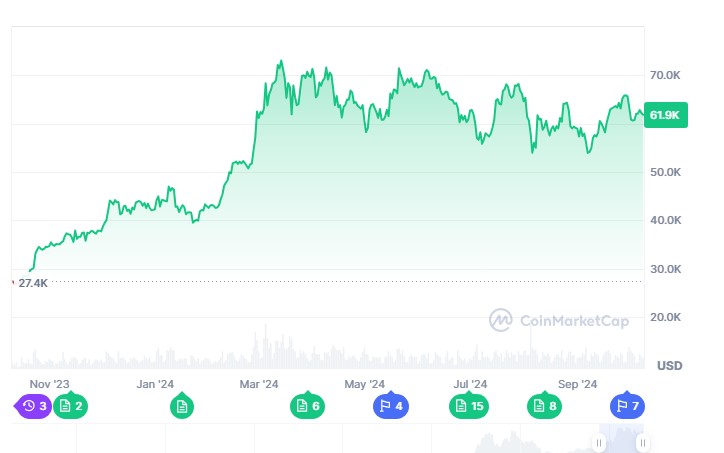Open the blue flag marker with 7
The width and height of the screenshot is (724, 453).
627,406
